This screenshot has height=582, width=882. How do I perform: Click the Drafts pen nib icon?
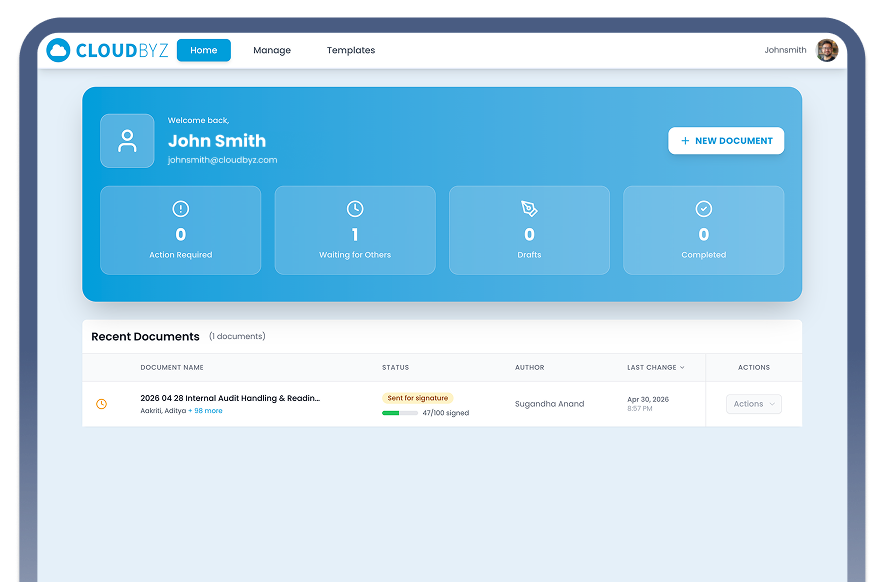pos(529,209)
